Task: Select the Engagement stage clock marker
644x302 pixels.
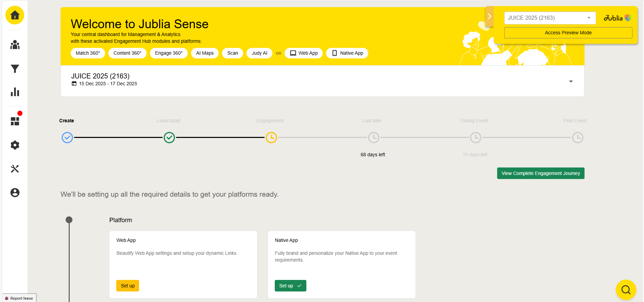Action: 271,138
